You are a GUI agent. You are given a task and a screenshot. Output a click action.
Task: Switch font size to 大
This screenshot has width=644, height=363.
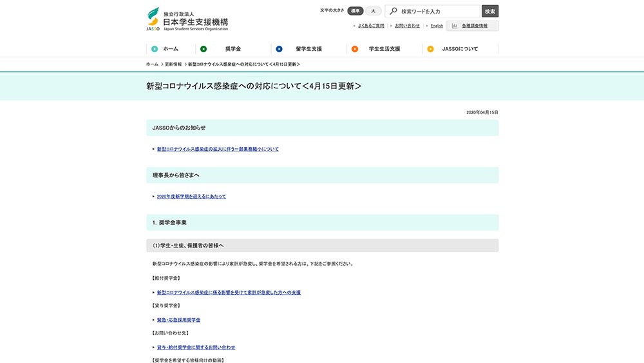tap(374, 11)
